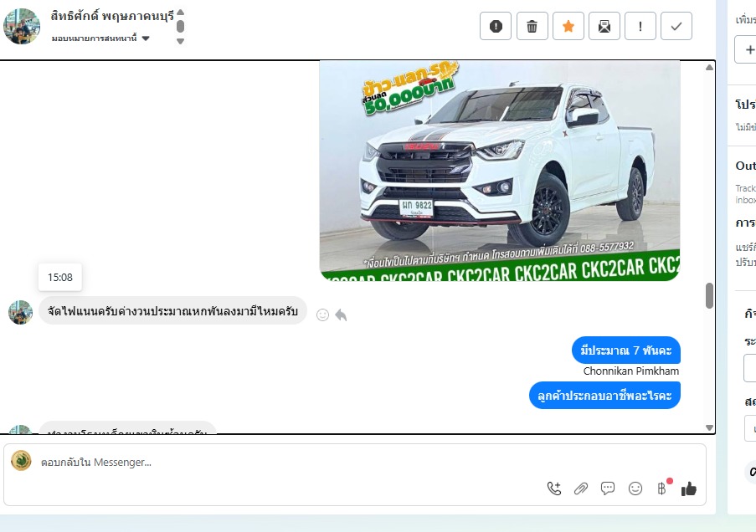Send a thumbs-up like
The width and height of the screenshot is (756, 532).
689,489
